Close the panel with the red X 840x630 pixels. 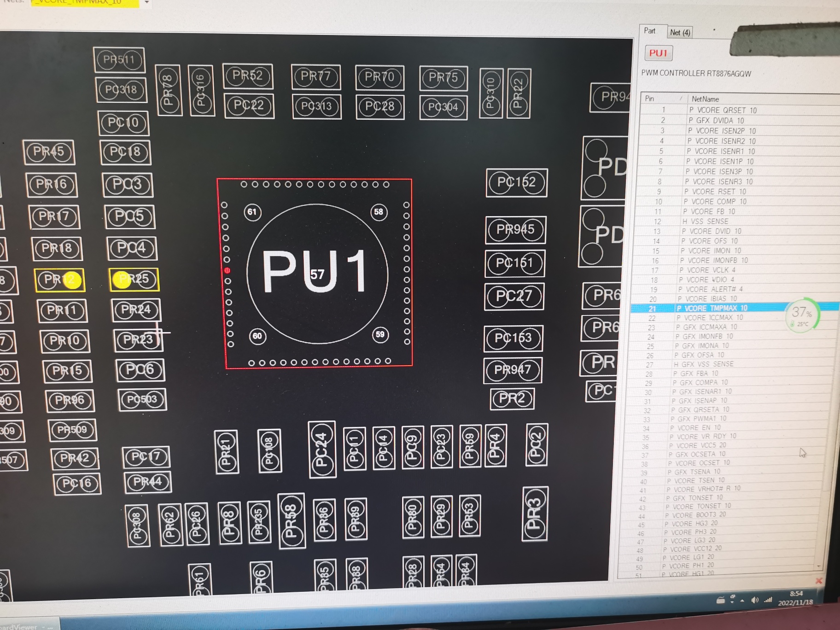(x=819, y=580)
